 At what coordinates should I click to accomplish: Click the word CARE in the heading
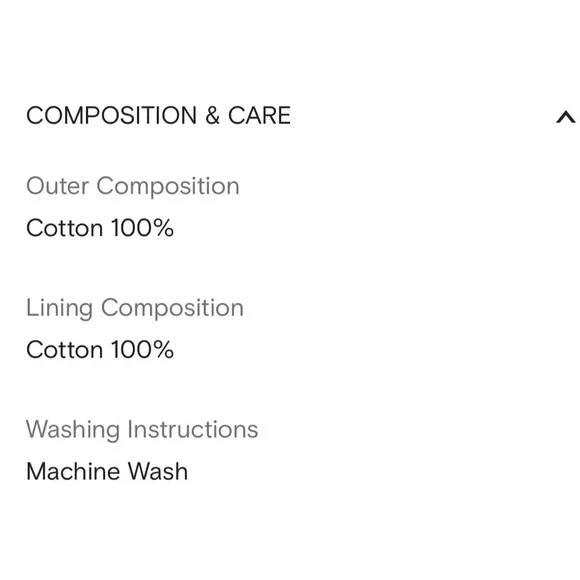point(259,115)
